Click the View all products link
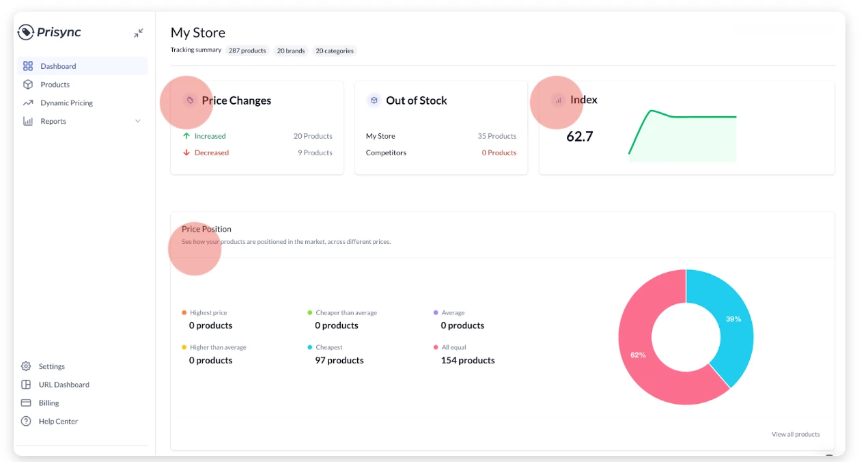The image size is (868, 462). (x=796, y=434)
